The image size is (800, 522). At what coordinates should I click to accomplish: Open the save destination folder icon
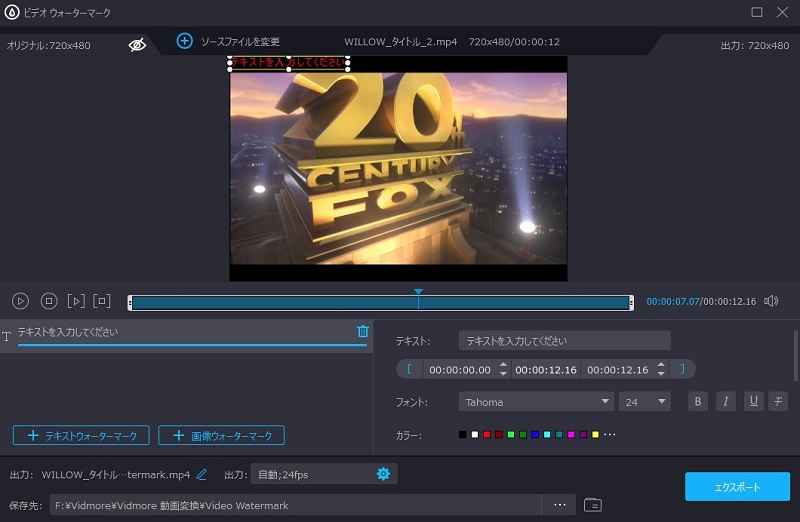(x=592, y=505)
